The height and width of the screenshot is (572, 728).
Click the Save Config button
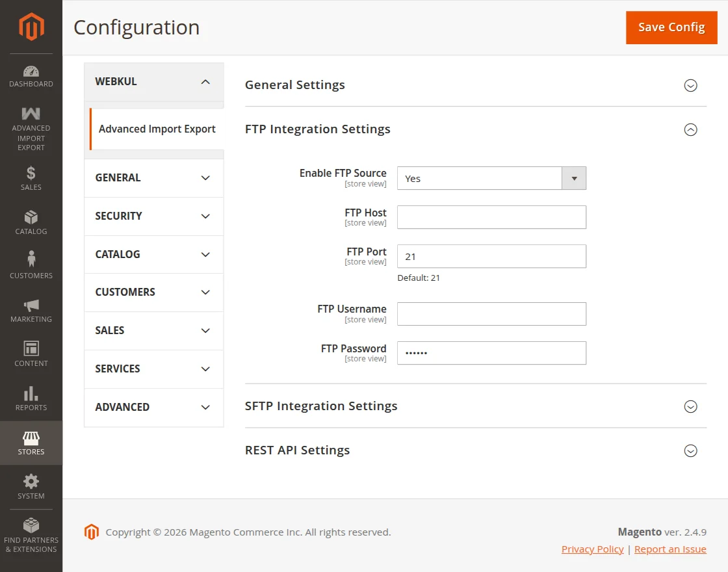point(671,27)
